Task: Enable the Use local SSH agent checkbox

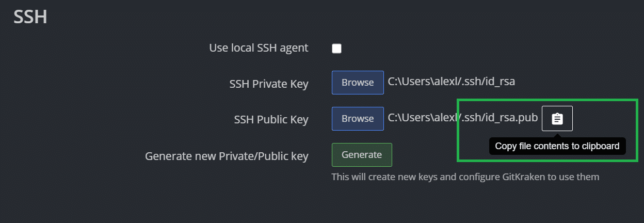Action: pos(336,49)
